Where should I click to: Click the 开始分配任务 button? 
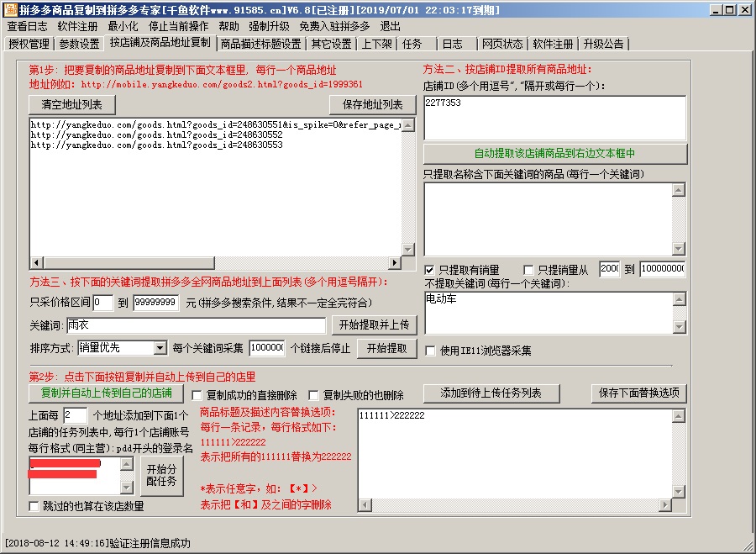tap(161, 475)
